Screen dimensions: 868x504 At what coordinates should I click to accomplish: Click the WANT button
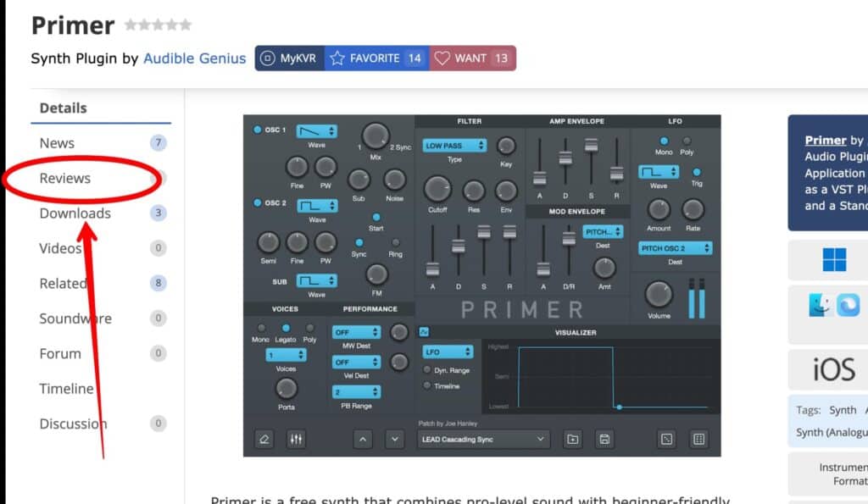click(473, 58)
